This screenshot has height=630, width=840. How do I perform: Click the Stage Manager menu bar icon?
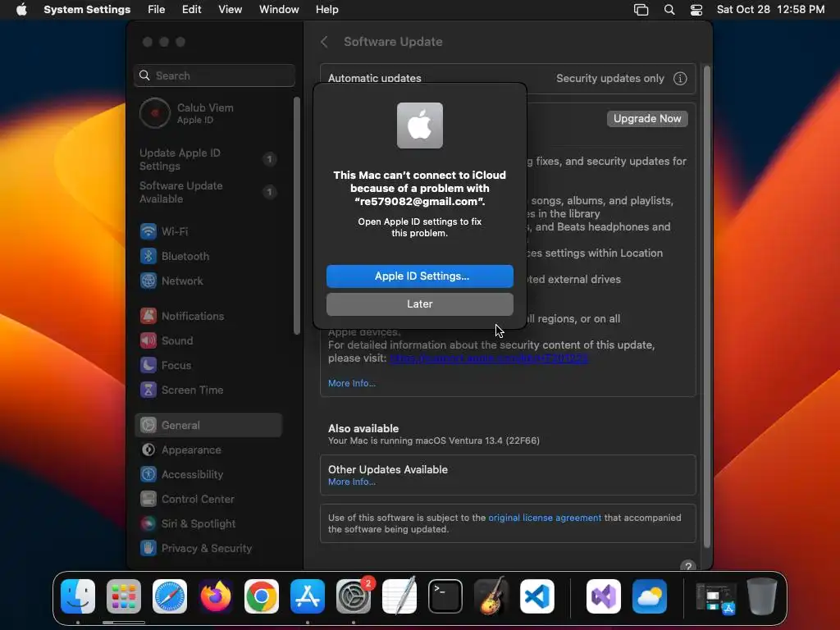[641, 10]
